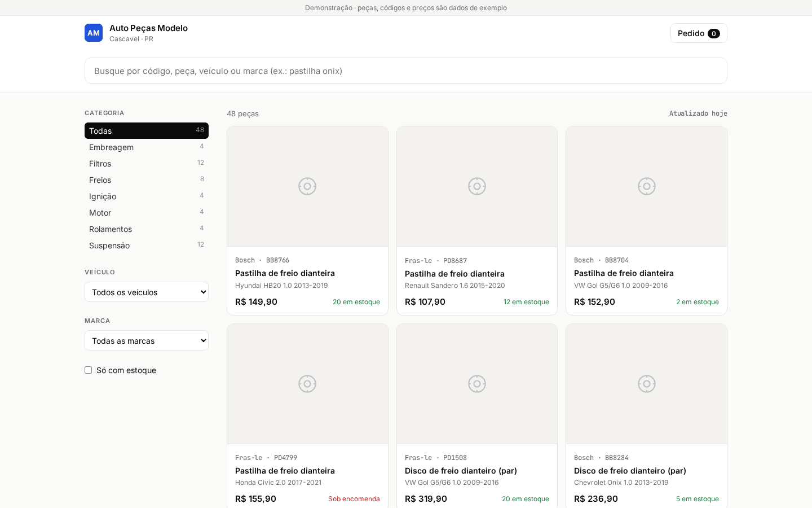Filter by the Embreagem category
Screen dimensions: 812x508
147,147
